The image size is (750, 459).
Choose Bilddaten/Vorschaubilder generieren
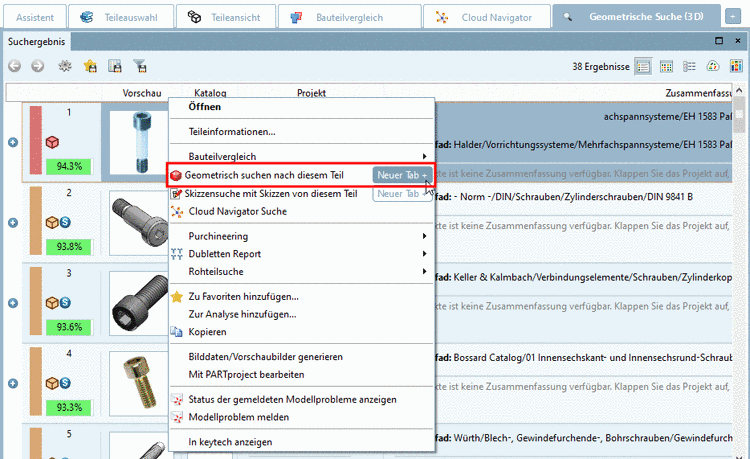pos(302,357)
